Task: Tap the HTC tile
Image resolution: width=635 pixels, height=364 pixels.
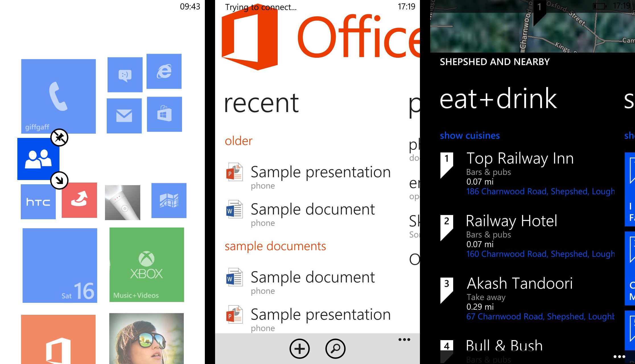Action: coord(38,202)
